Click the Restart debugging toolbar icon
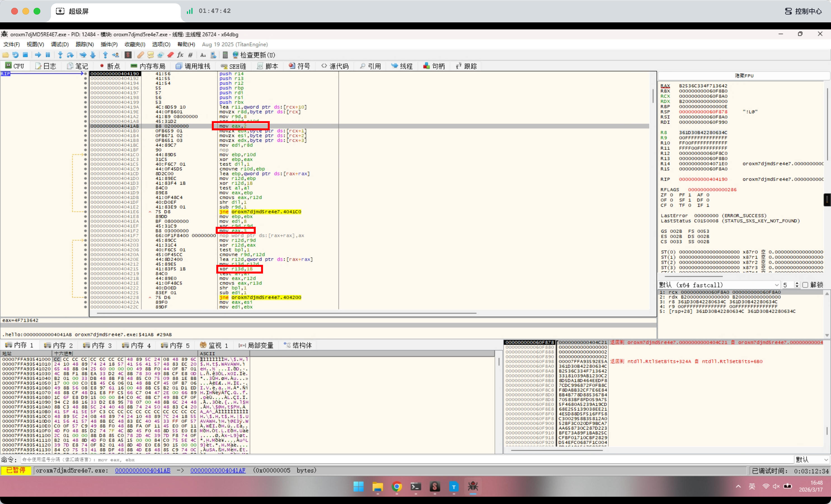Image resolution: width=831 pixels, height=504 pixels. click(15, 55)
